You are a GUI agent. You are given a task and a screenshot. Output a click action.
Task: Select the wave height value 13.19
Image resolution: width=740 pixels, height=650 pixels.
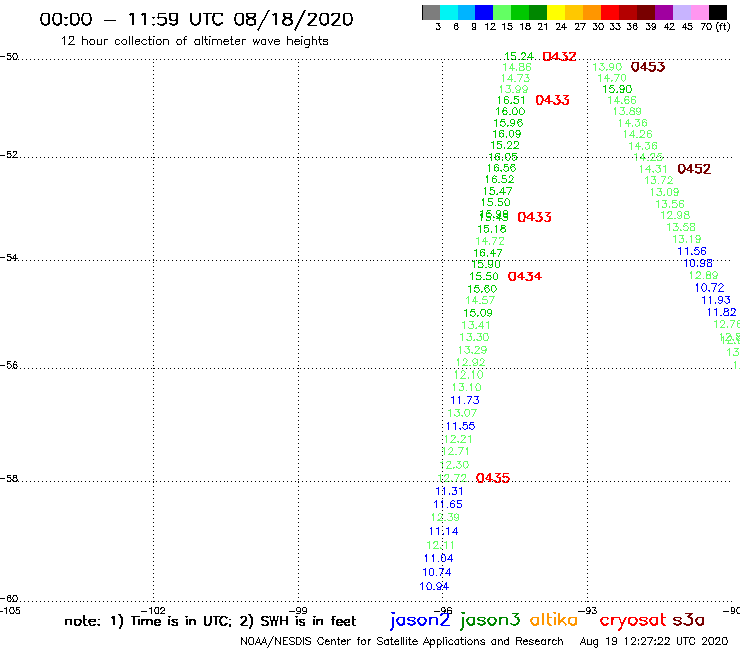[x=687, y=239]
